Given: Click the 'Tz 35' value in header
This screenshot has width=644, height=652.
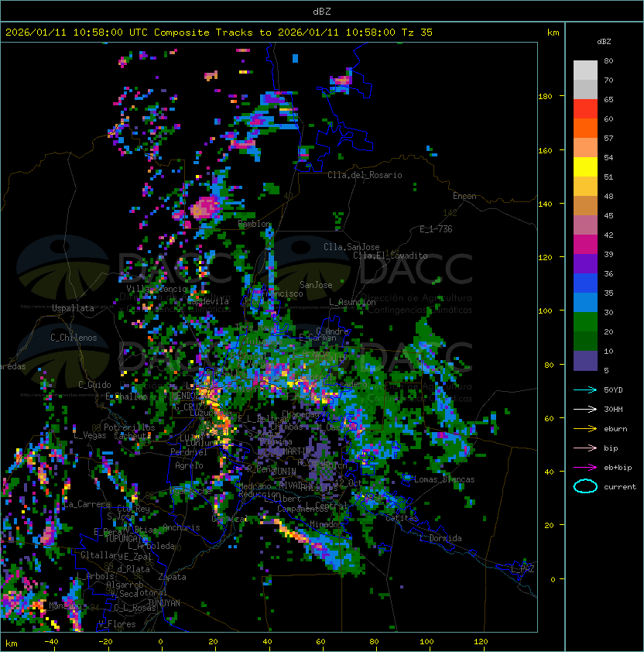Looking at the screenshot, I should pyautogui.click(x=417, y=33).
